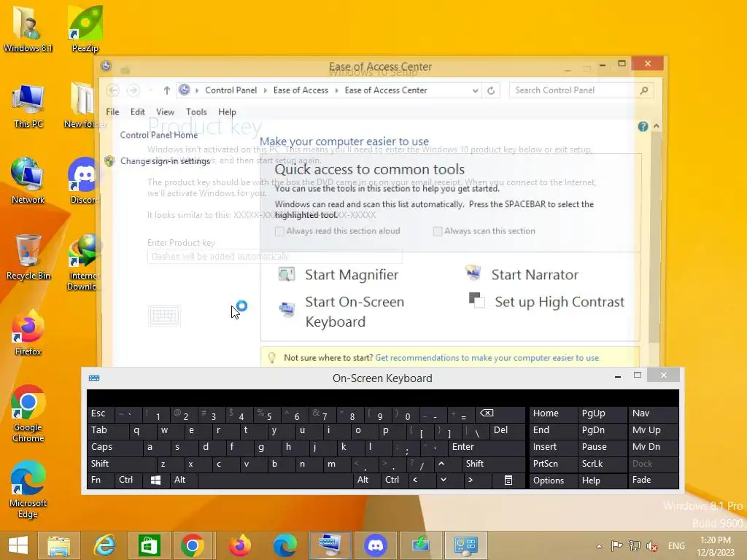This screenshot has width=747, height=560.
Task: Open the PeaZip desktop shortcut
Action: [85, 28]
